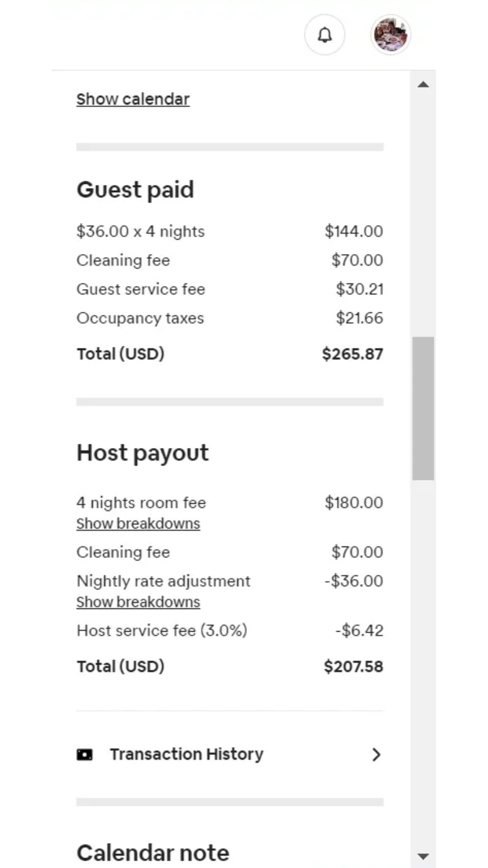
Task: Click the scrollbar down arrow
Action: click(x=423, y=856)
